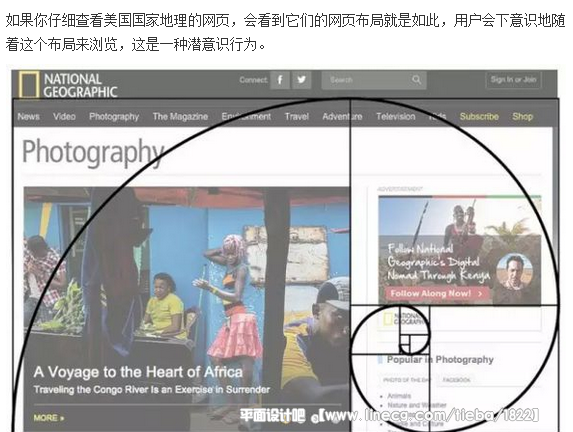This screenshot has width=573, height=432.
Task: Click 'A Voyage to the Heart of Africa' headline
Action: (138, 372)
